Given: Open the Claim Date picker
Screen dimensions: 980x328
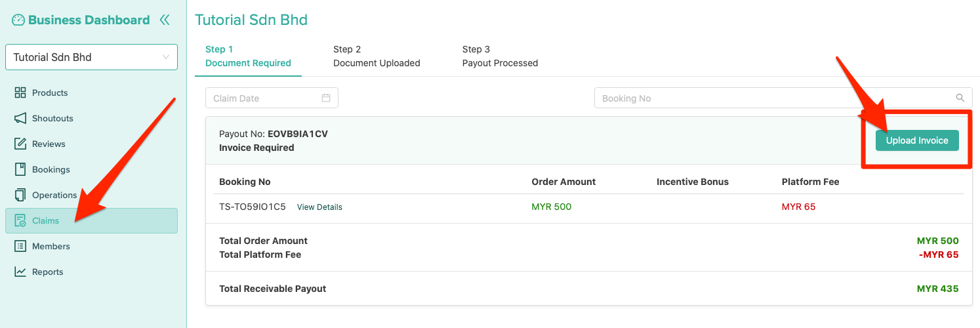Looking at the screenshot, I should (x=262, y=98).
